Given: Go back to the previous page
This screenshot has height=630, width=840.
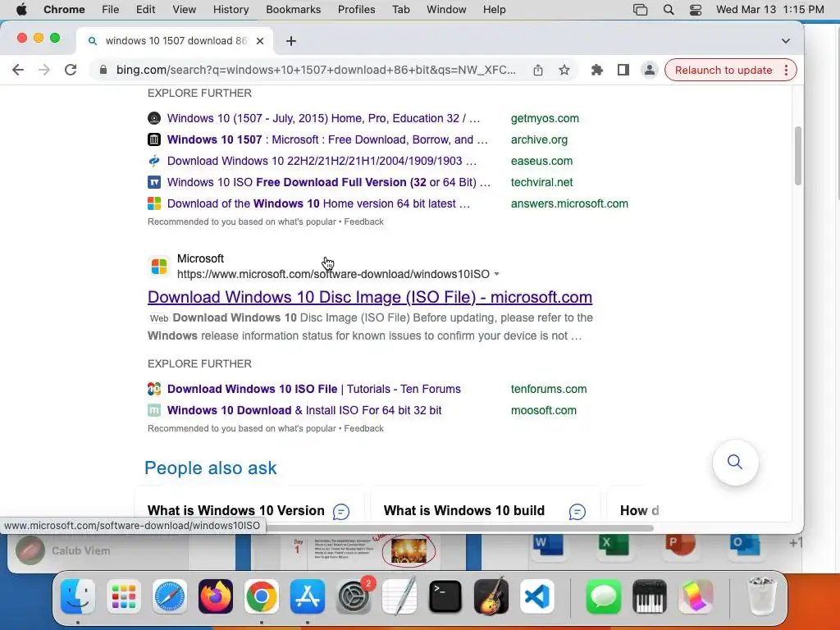Looking at the screenshot, I should point(18,70).
